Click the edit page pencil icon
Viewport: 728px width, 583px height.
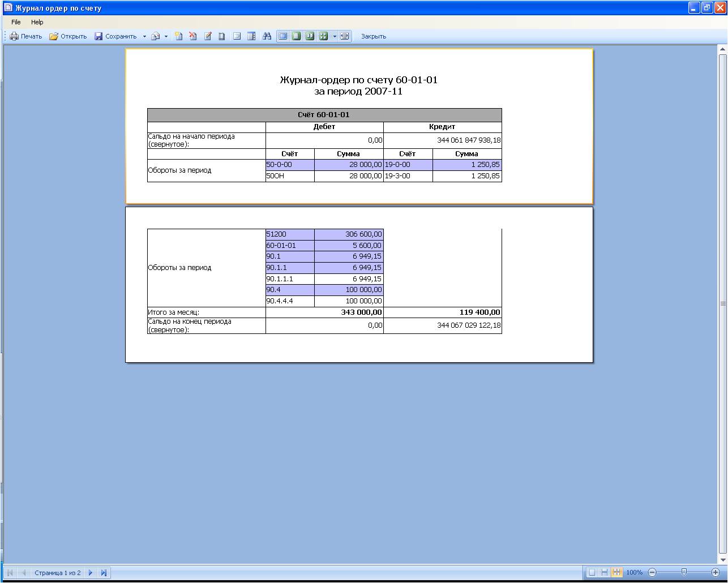pos(208,36)
